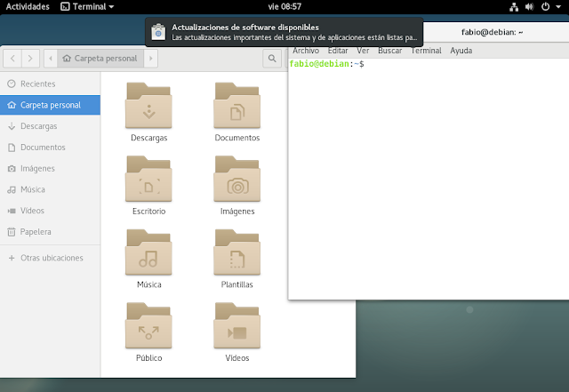Open the Editar menu in Terminal

[338, 51]
